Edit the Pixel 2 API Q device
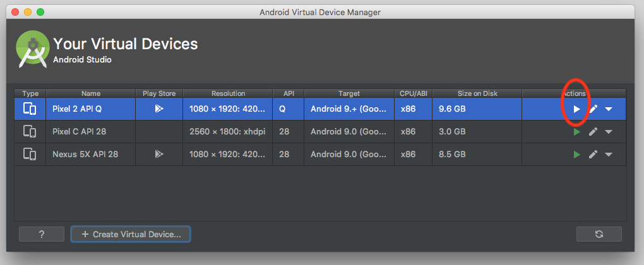Viewport: 644px width, 265px height. pyautogui.click(x=593, y=109)
